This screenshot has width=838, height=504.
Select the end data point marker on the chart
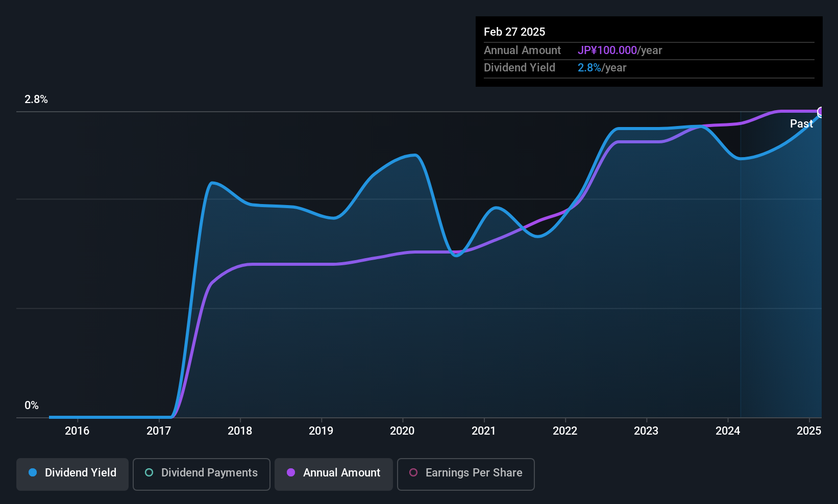point(821,112)
